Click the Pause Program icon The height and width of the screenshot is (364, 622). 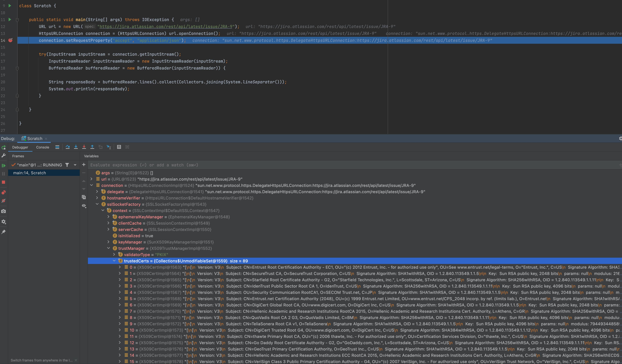(x=3, y=174)
